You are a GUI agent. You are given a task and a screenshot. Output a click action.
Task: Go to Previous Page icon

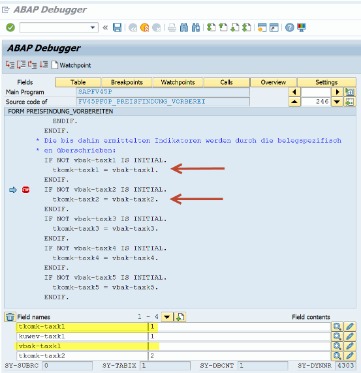point(223,28)
